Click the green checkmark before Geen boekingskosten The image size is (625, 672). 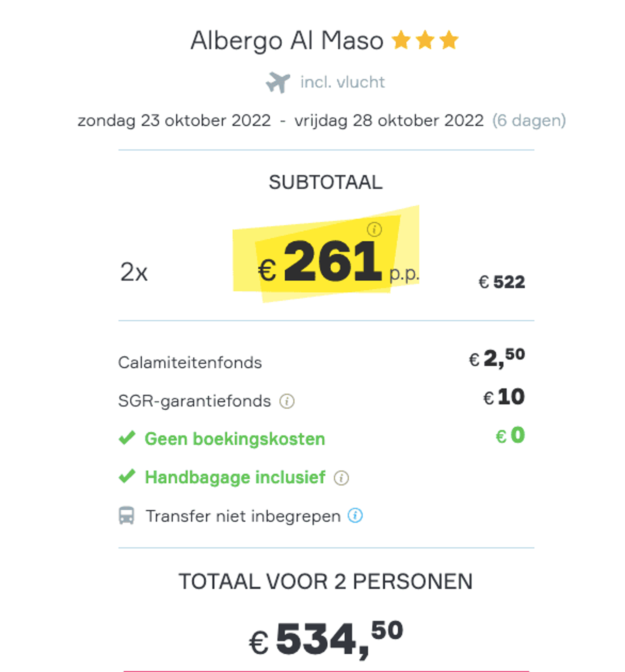click(127, 438)
